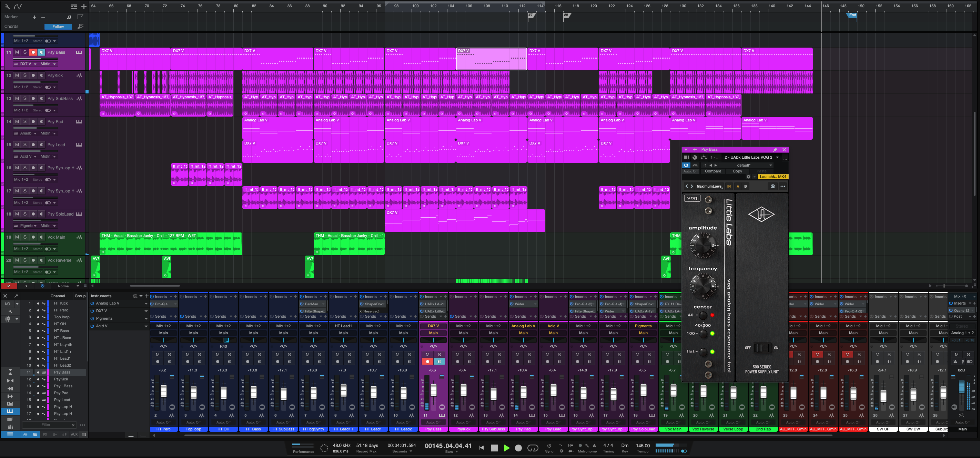Screen dimensions: 980x458
Task: Open plugin sidechain routing icon
Action: 704,158
